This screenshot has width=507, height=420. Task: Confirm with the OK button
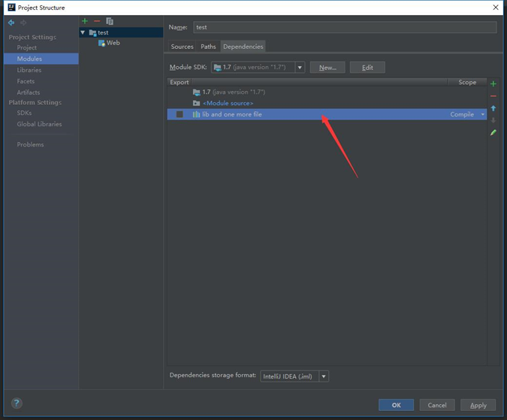(396, 405)
